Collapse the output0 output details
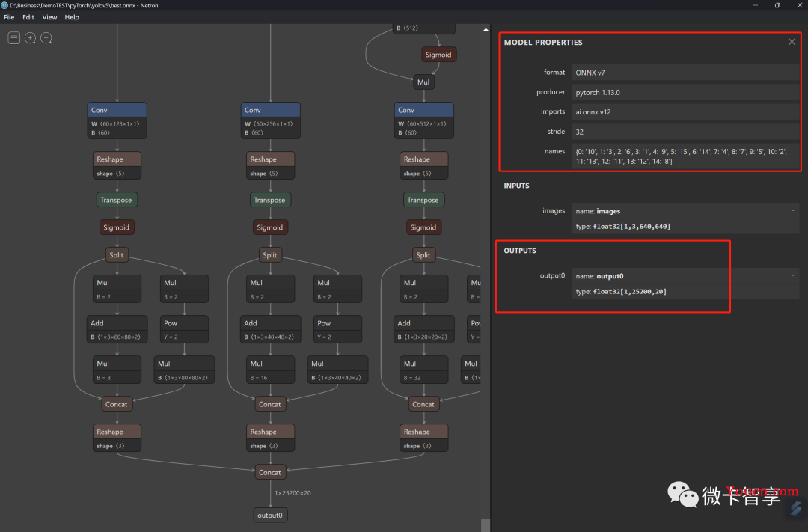This screenshot has height=532, width=808. click(x=792, y=275)
